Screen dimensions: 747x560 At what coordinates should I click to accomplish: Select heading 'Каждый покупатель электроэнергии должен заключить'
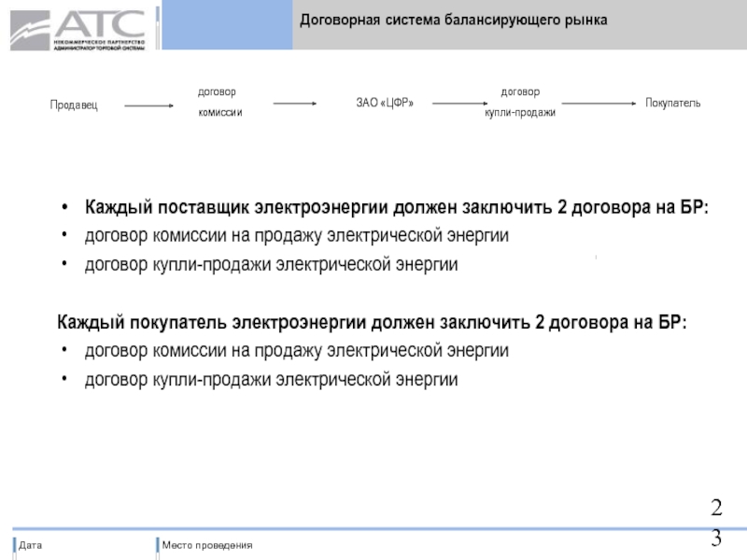point(372,322)
